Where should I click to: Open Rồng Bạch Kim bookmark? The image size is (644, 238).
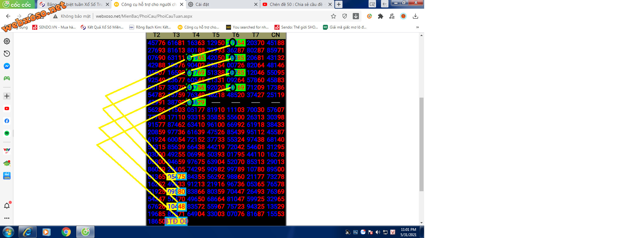tap(150, 27)
